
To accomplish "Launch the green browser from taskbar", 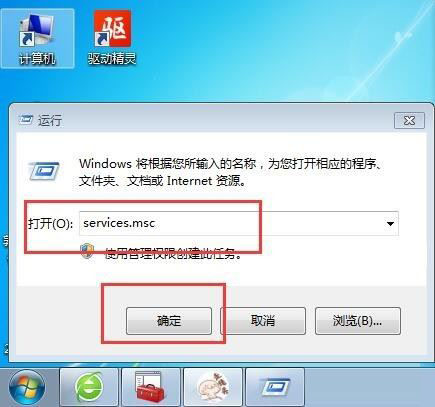I will coord(89,387).
